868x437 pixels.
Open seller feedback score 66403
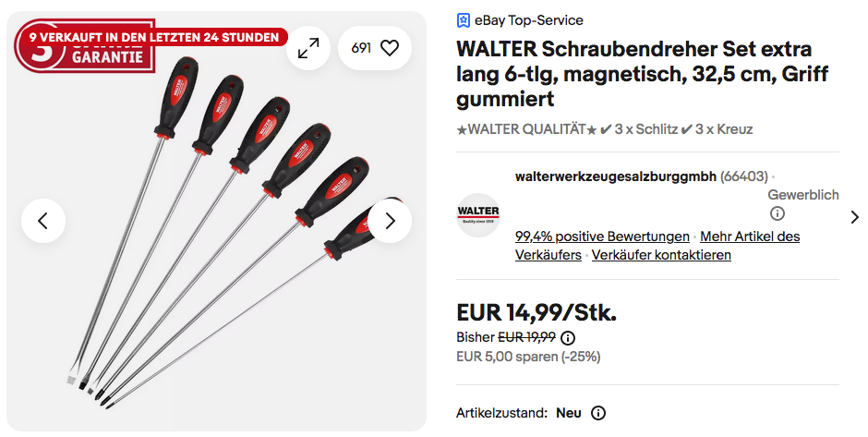(x=744, y=176)
